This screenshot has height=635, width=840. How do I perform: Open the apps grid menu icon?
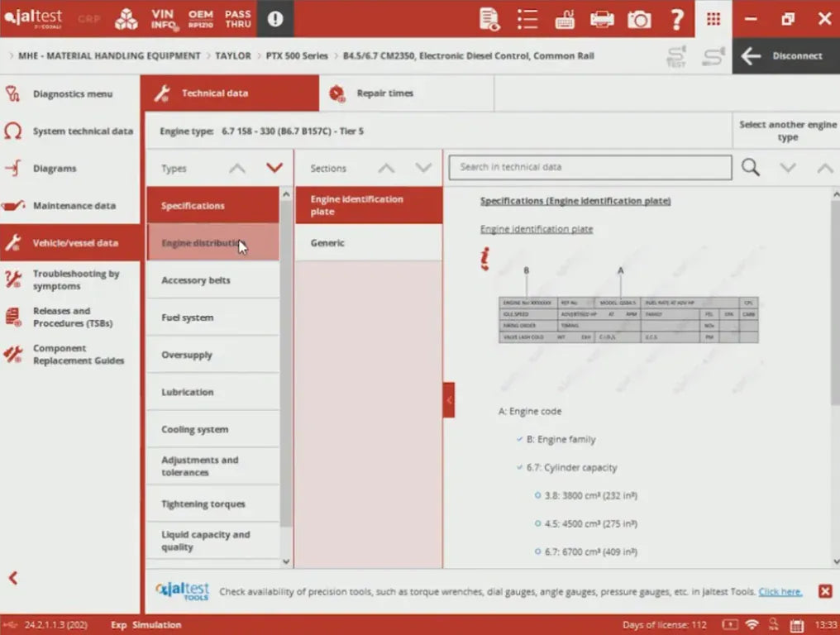tap(714, 19)
